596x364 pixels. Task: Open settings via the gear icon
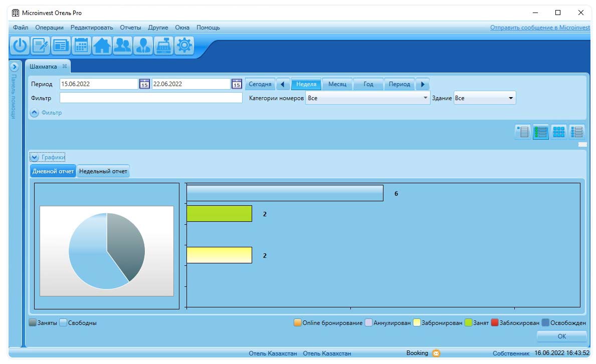[x=184, y=46]
